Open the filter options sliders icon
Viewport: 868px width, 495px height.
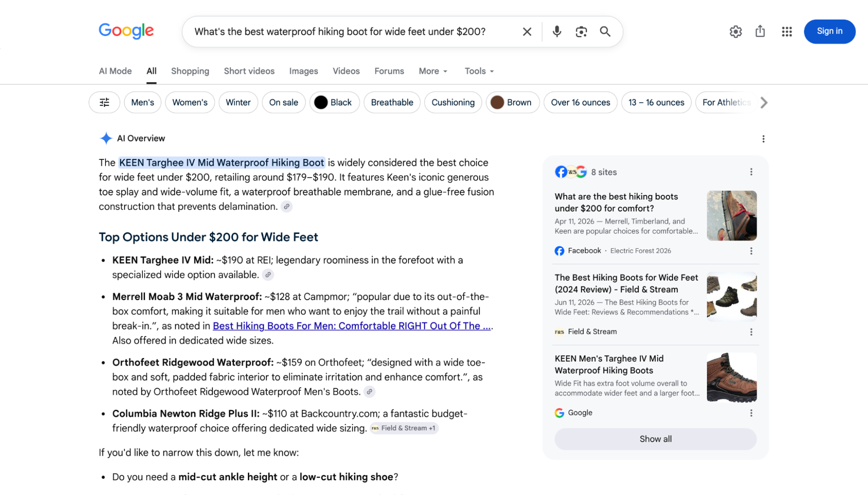(x=104, y=102)
